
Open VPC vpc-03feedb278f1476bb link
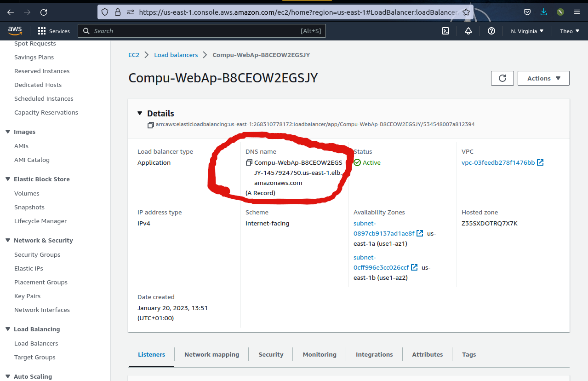tap(498, 162)
